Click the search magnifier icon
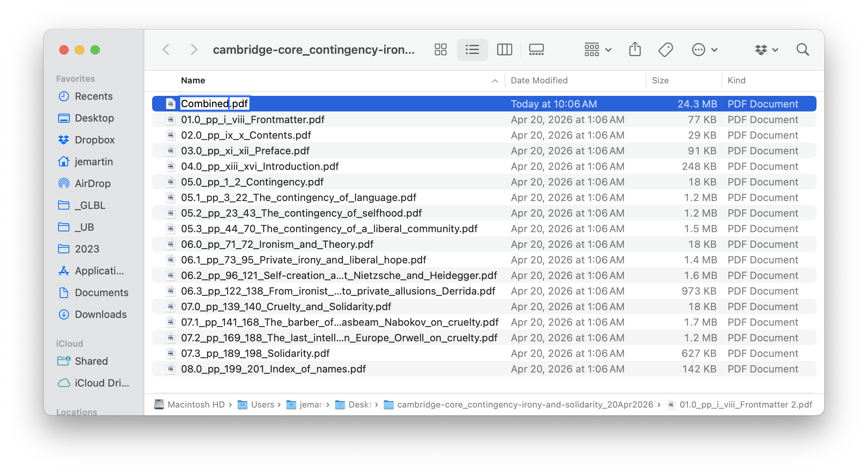The height and width of the screenshot is (473, 868). point(802,49)
